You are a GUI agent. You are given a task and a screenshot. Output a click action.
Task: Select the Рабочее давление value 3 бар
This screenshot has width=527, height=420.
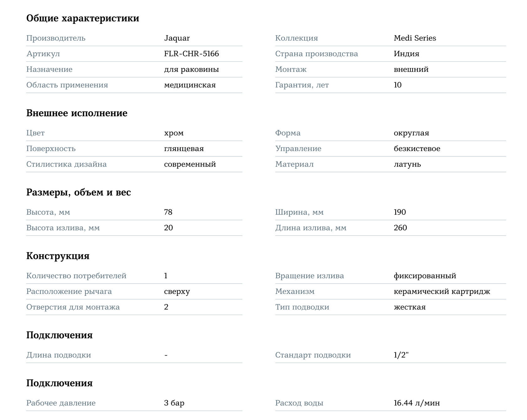(x=174, y=403)
